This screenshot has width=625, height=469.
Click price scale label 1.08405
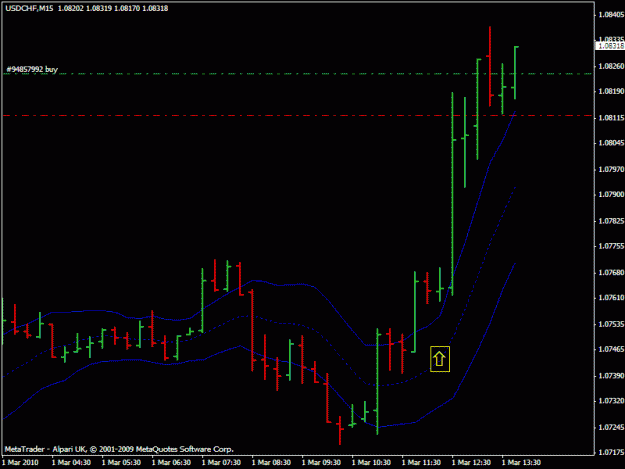coord(611,15)
